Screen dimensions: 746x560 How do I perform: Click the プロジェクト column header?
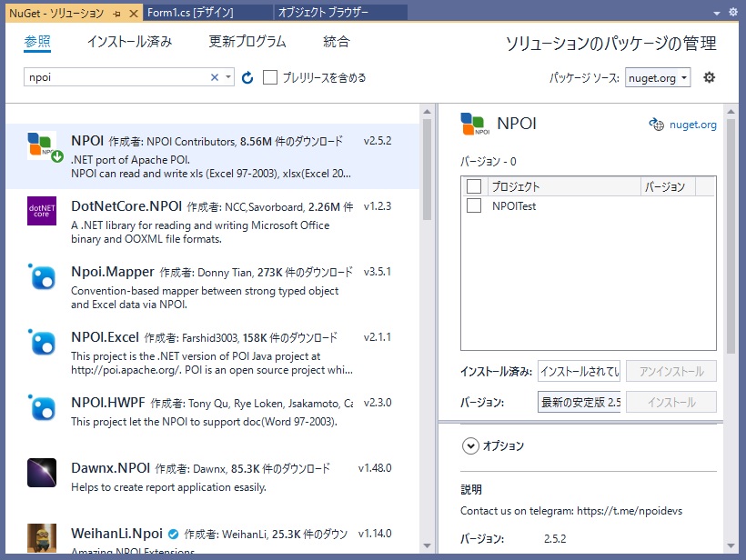pyautogui.click(x=564, y=186)
